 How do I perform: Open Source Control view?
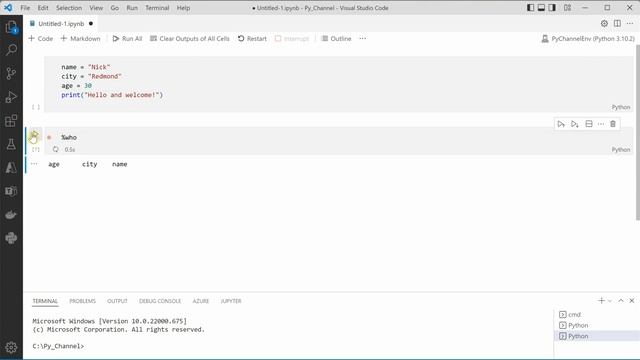tap(11, 73)
